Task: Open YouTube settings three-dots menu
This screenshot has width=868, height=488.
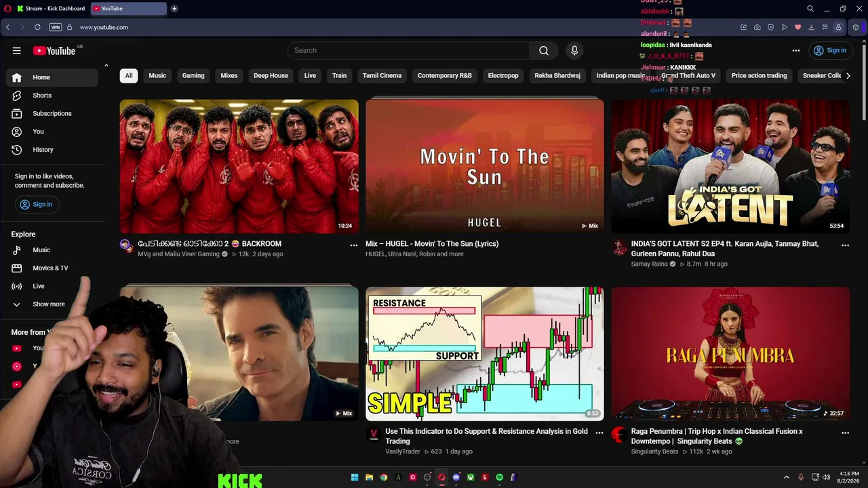Action: click(x=796, y=50)
